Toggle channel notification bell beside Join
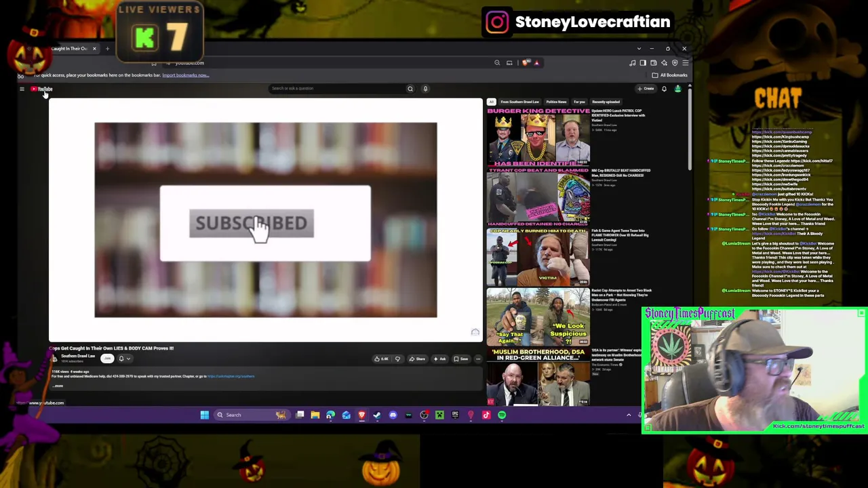Screen dimensions: 868x488 (121, 359)
